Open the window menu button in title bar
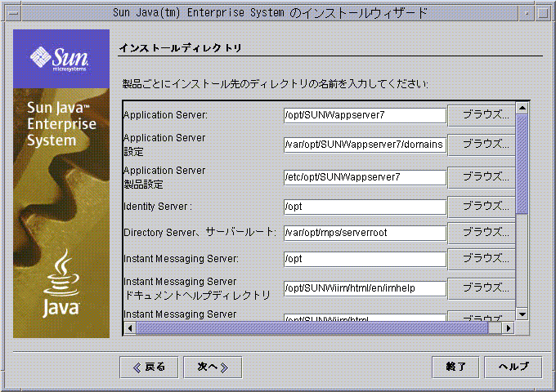This screenshot has height=392, width=556. coord(13,13)
